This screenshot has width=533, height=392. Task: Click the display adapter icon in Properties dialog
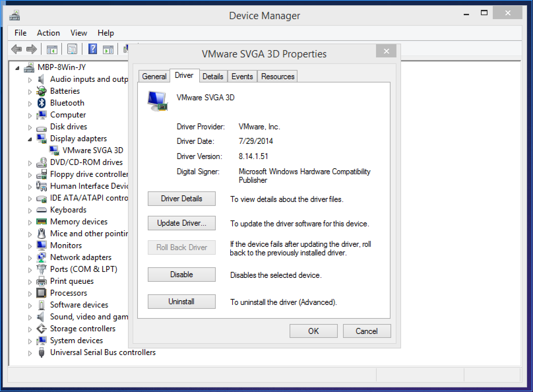[157, 101]
